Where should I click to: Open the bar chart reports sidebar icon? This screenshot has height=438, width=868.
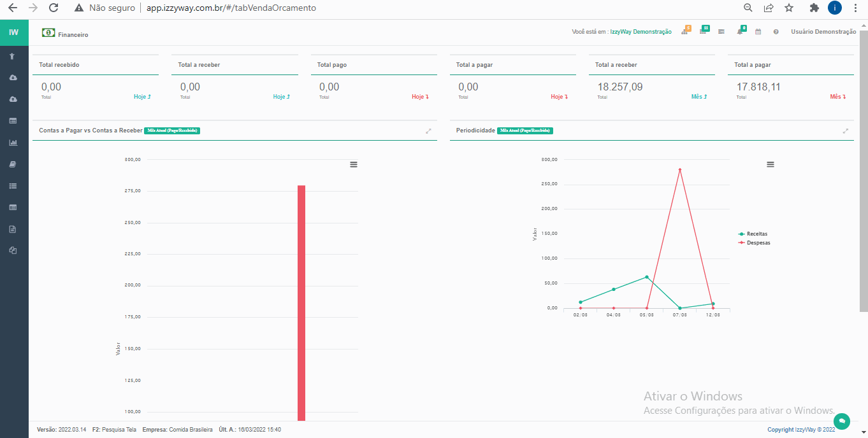click(x=13, y=143)
